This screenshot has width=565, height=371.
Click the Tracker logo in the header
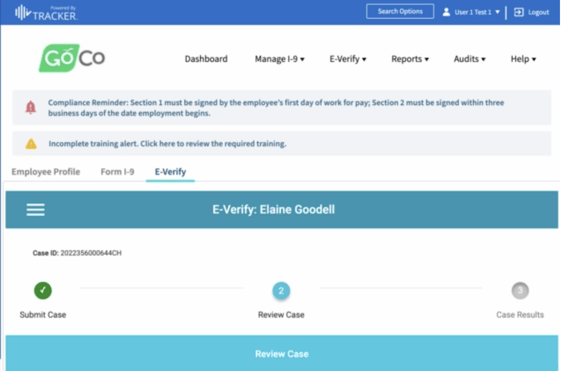[x=46, y=13]
